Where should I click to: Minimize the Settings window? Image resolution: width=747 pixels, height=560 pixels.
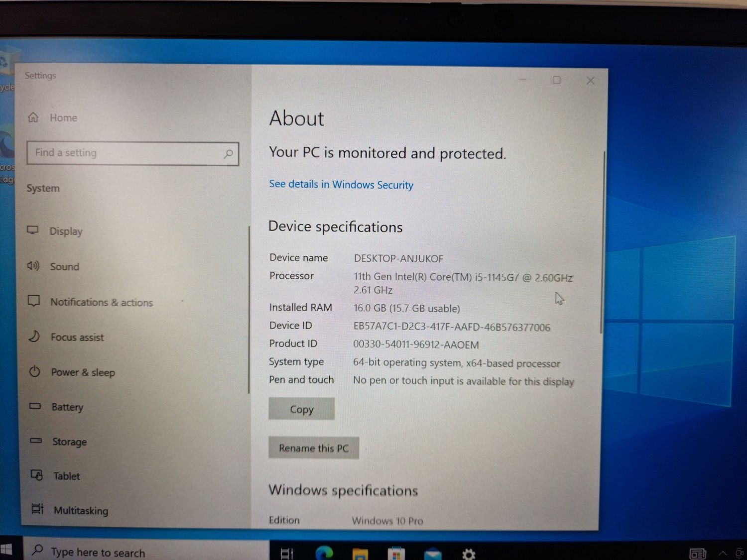click(x=523, y=80)
